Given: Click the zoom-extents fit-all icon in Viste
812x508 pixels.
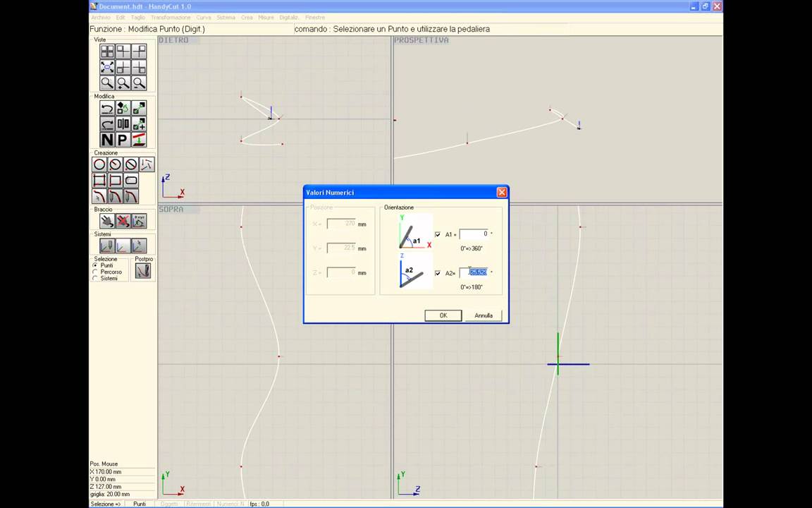Looking at the screenshot, I should pyautogui.click(x=107, y=68).
